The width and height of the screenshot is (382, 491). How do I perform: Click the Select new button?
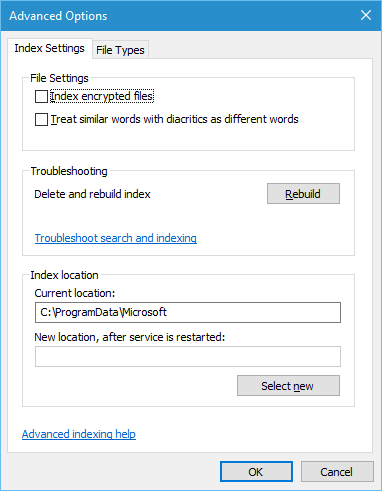[x=288, y=386]
